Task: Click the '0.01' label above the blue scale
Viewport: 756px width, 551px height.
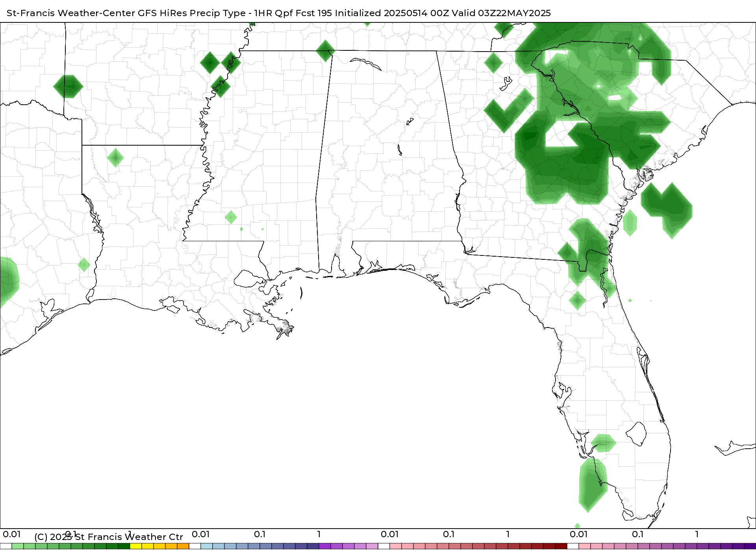Action: coord(201,534)
